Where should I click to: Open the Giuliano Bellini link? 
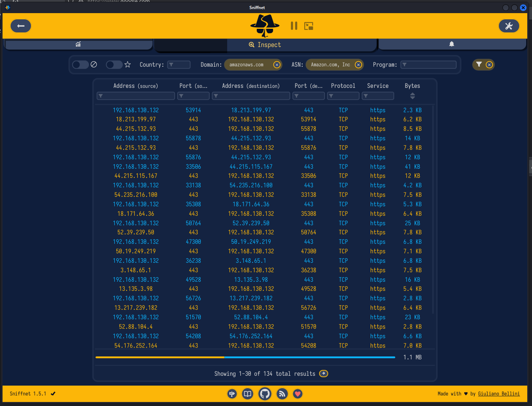[499, 394]
